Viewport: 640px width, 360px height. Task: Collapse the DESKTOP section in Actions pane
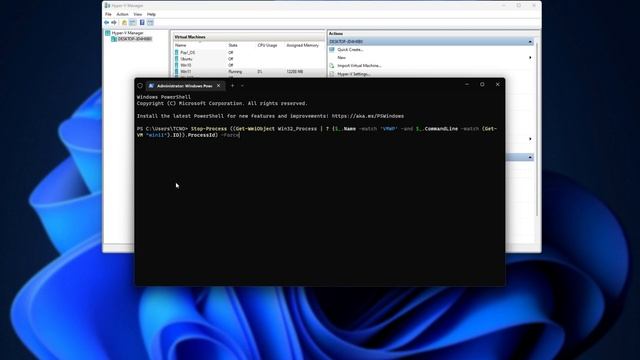click(x=530, y=42)
